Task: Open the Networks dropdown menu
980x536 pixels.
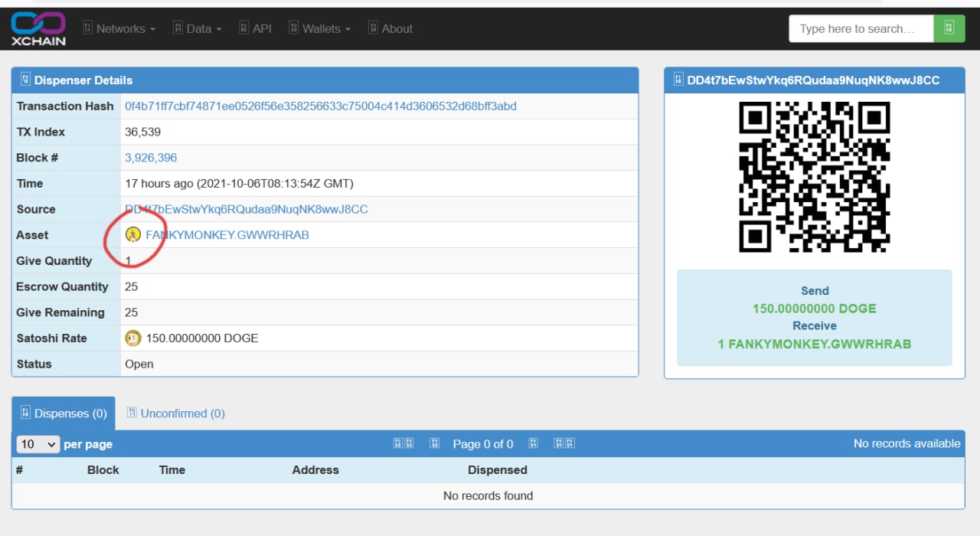Action: point(119,28)
